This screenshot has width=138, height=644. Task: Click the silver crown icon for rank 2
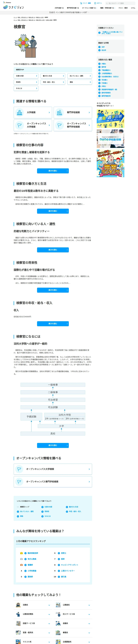coord(21,559)
